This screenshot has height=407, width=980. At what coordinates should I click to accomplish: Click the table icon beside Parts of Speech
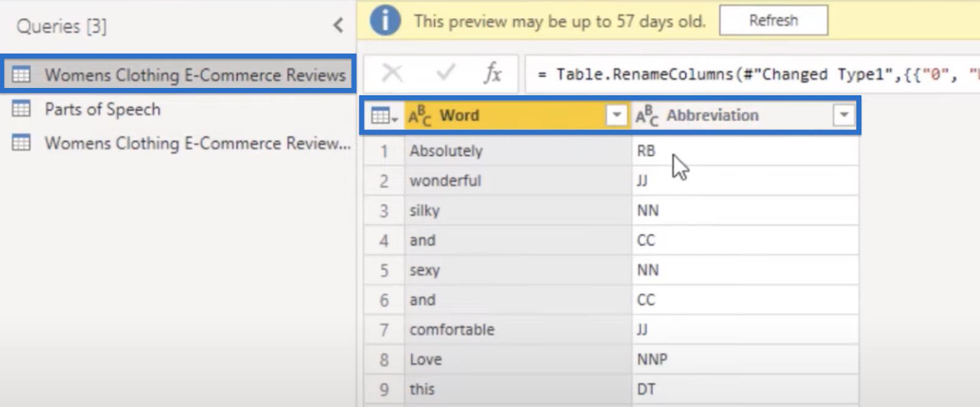[x=21, y=109]
